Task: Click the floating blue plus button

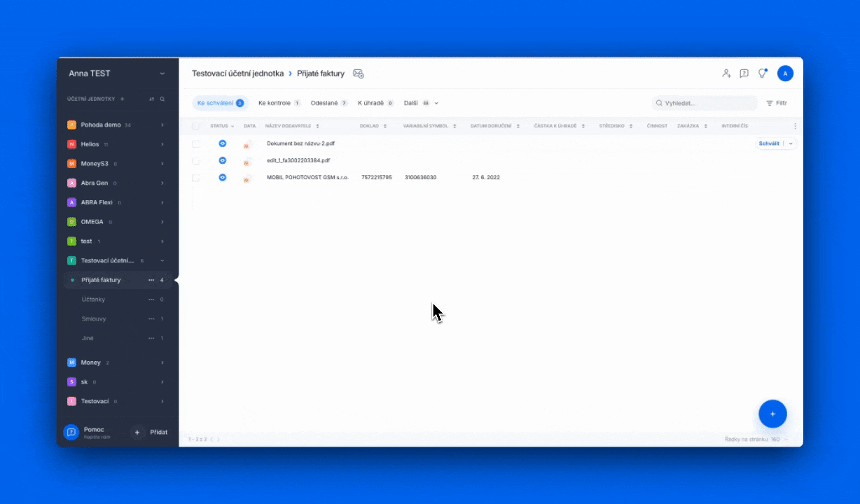Action: click(772, 414)
